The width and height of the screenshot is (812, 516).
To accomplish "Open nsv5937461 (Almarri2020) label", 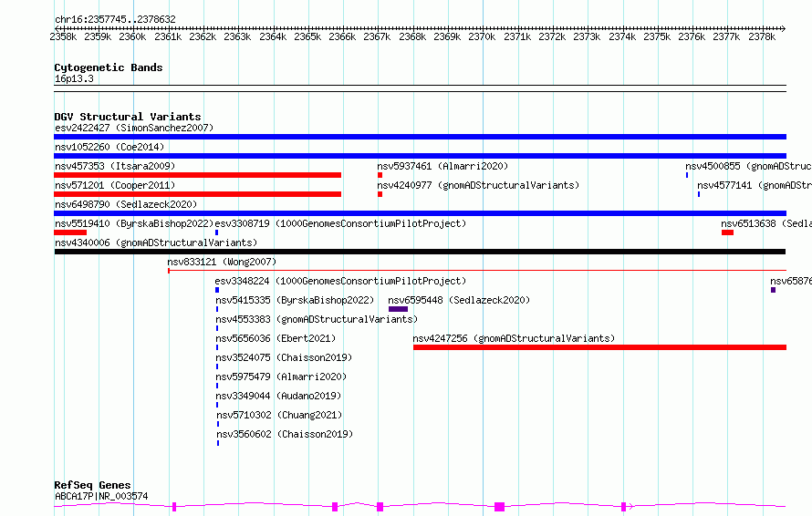I will click(442, 166).
